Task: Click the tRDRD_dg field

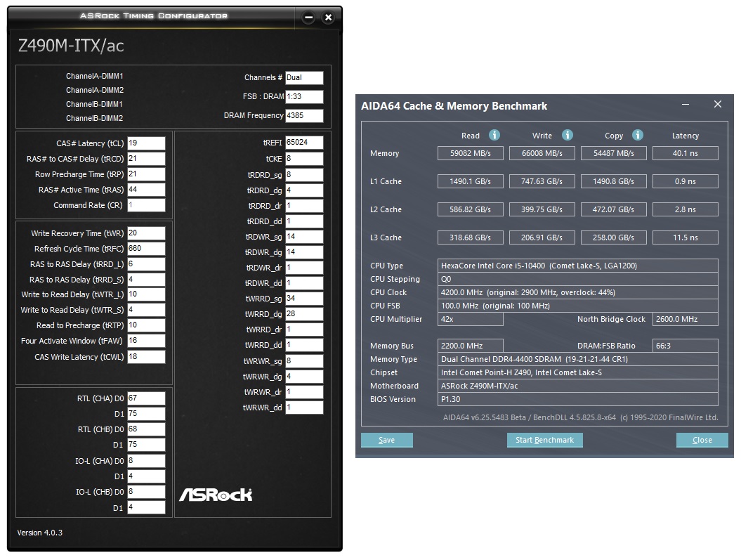Action: (x=304, y=190)
